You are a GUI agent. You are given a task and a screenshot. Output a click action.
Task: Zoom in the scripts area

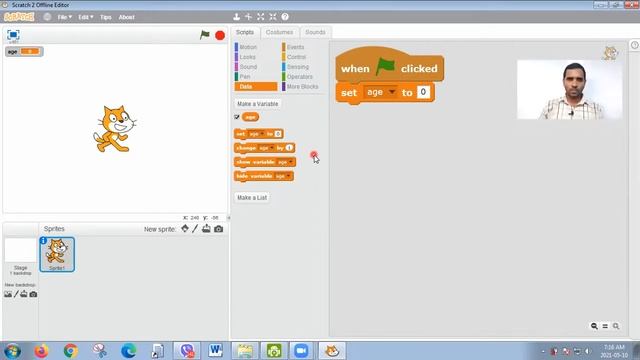click(x=616, y=326)
